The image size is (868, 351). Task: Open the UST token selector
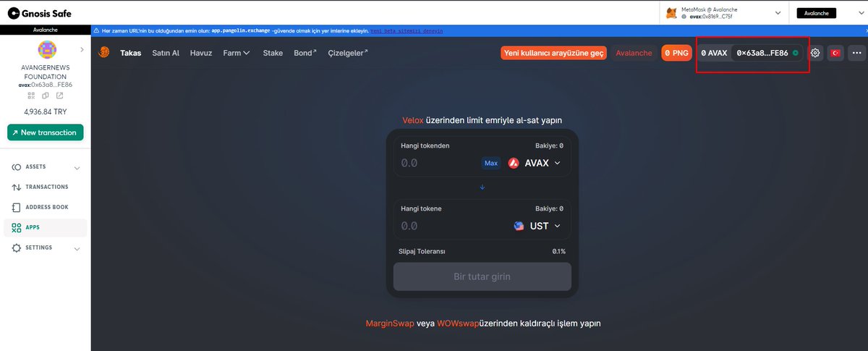[x=537, y=226]
